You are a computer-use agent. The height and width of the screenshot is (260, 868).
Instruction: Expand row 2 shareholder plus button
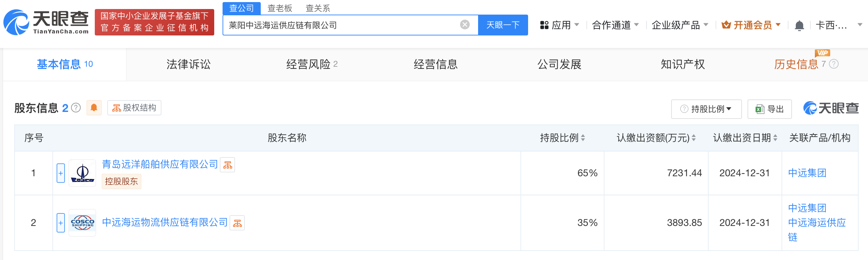tap(61, 223)
